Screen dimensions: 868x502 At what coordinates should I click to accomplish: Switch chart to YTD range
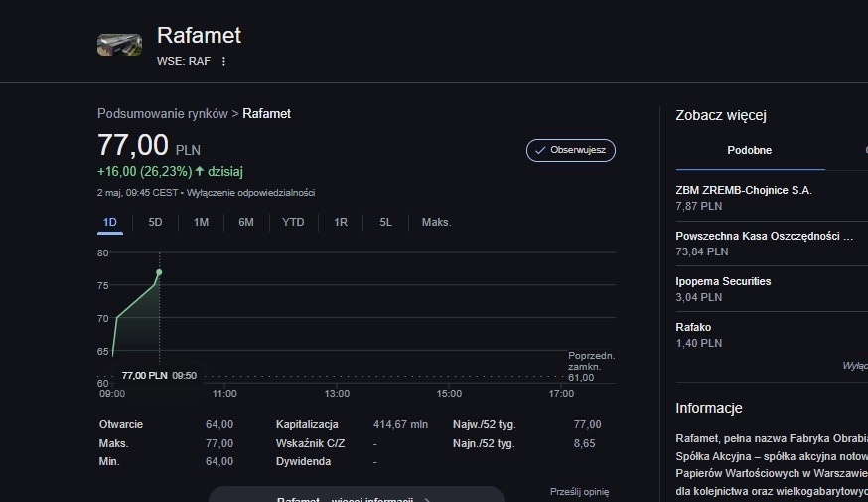tap(293, 222)
